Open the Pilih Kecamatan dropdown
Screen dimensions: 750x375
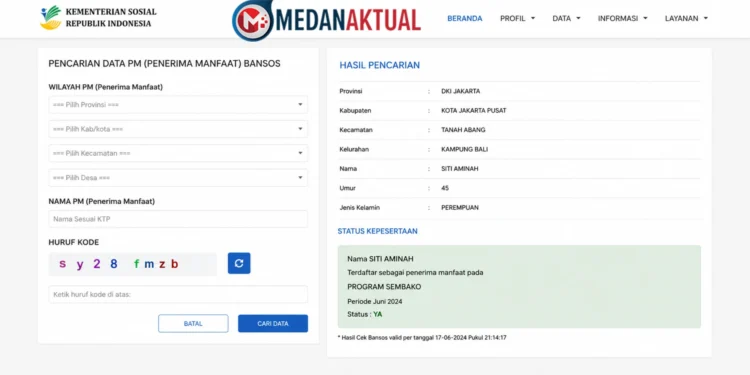178,153
